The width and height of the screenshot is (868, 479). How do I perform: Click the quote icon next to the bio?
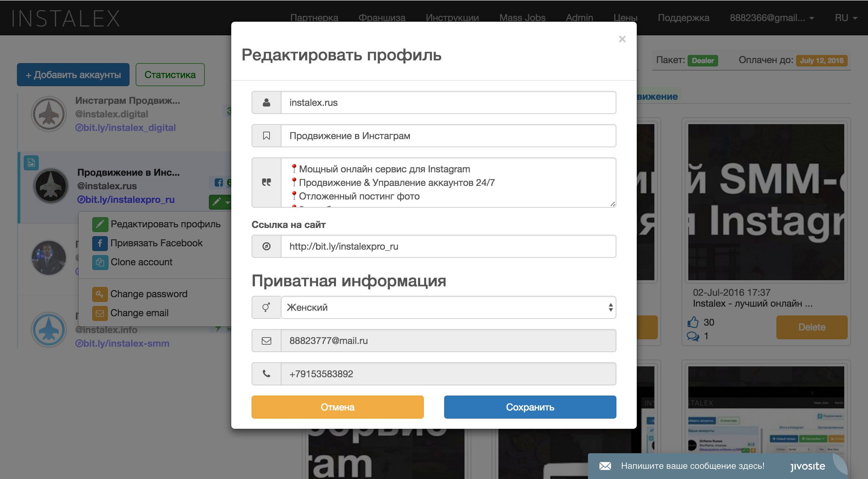tap(267, 183)
